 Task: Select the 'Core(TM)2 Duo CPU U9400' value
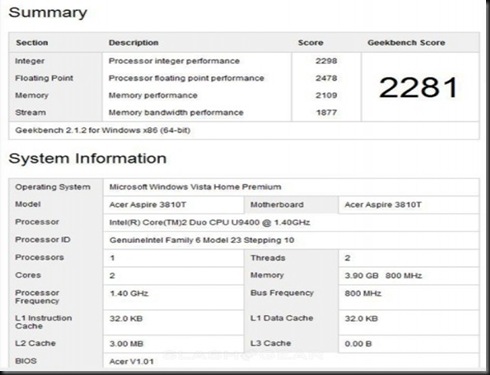209,222
